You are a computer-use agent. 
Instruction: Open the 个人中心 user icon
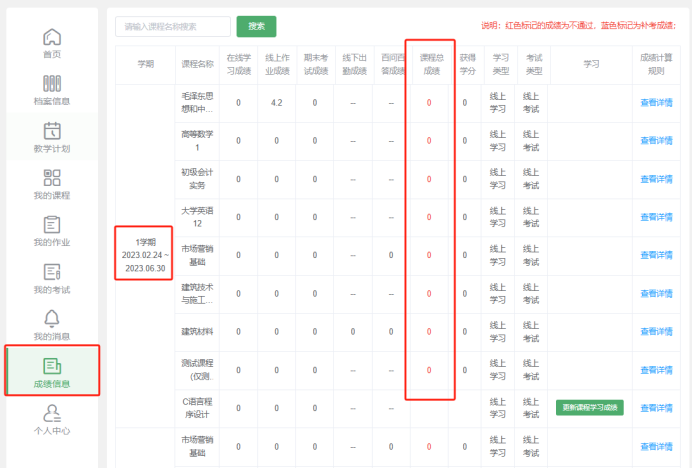pos(52,413)
